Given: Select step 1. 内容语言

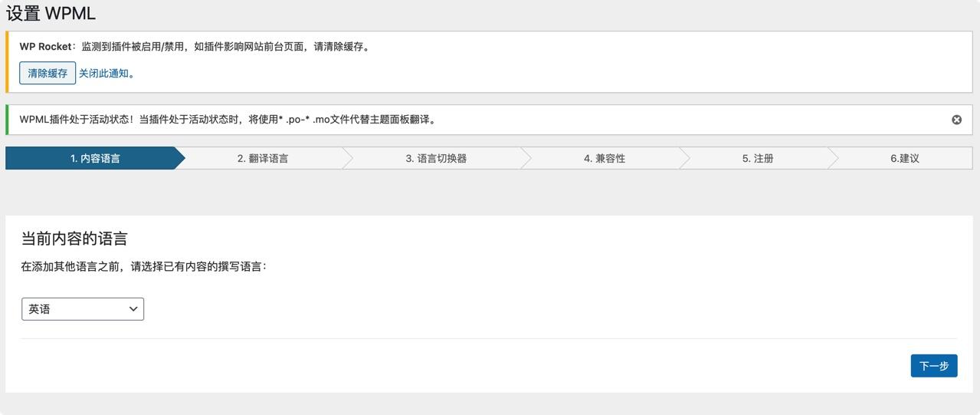Looking at the screenshot, I should pyautogui.click(x=95, y=158).
